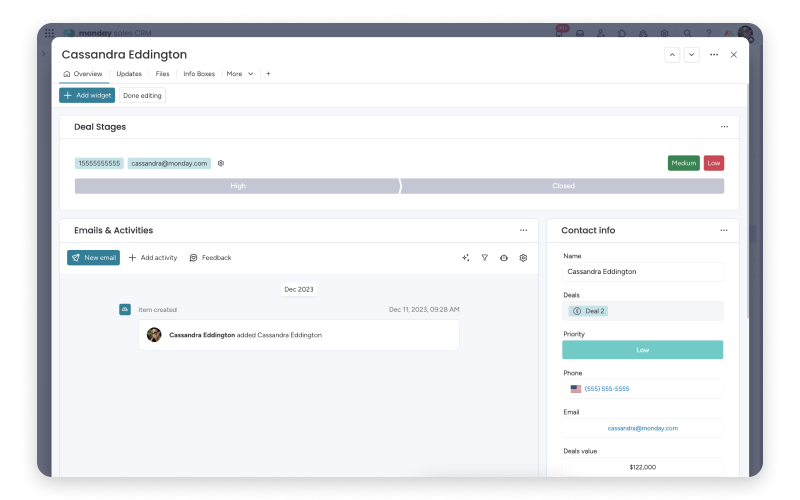Click the cassandra@monday.com email link
Viewport: 800px width, 500px height.
click(643, 428)
